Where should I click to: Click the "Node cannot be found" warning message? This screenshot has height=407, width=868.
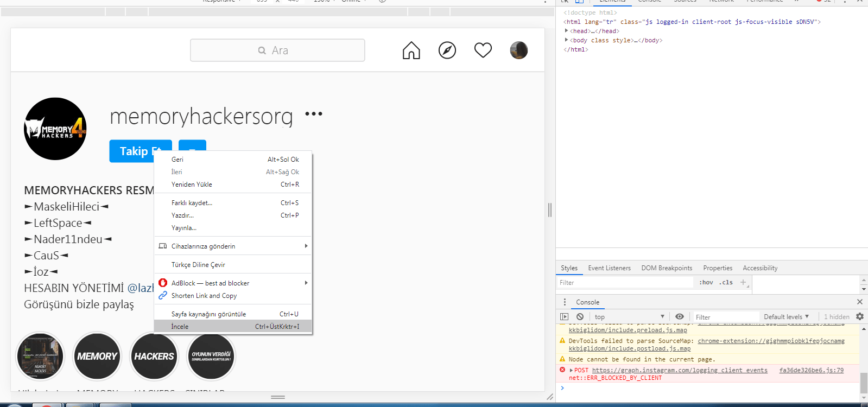(642, 359)
